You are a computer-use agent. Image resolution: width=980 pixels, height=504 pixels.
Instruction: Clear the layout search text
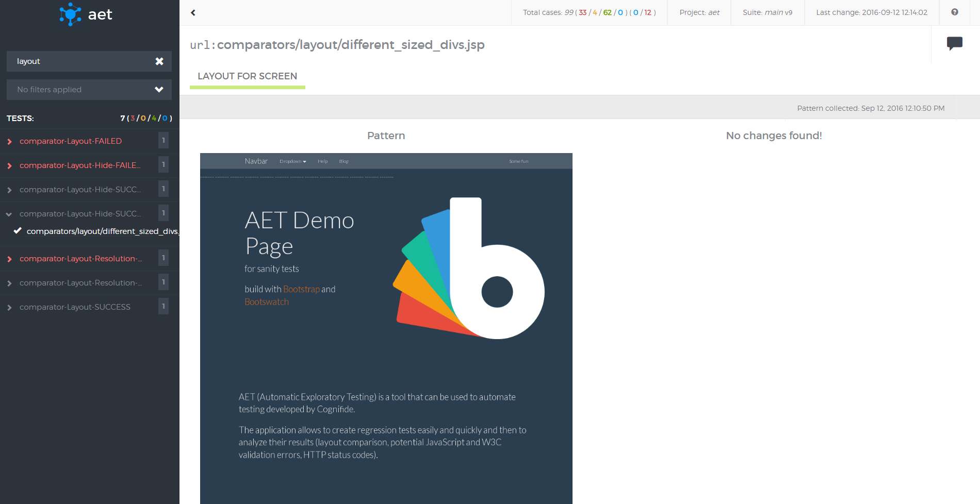tap(159, 61)
